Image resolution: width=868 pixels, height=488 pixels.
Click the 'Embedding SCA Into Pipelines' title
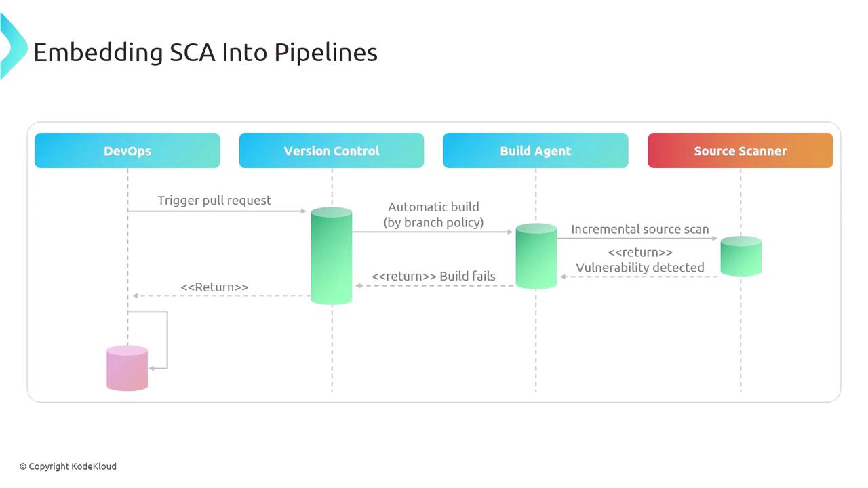205,52
